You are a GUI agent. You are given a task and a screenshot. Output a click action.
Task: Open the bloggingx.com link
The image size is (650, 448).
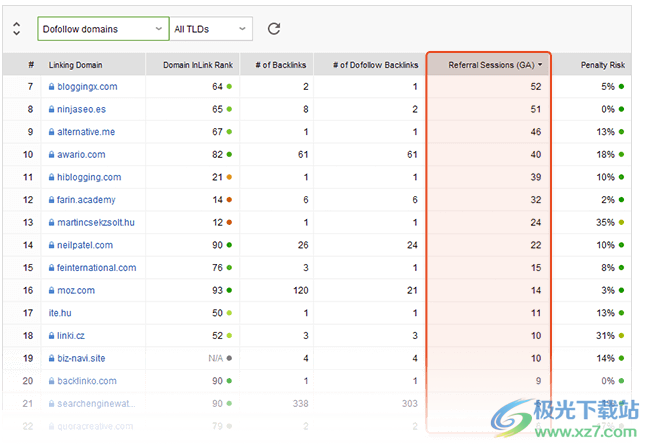pos(87,87)
